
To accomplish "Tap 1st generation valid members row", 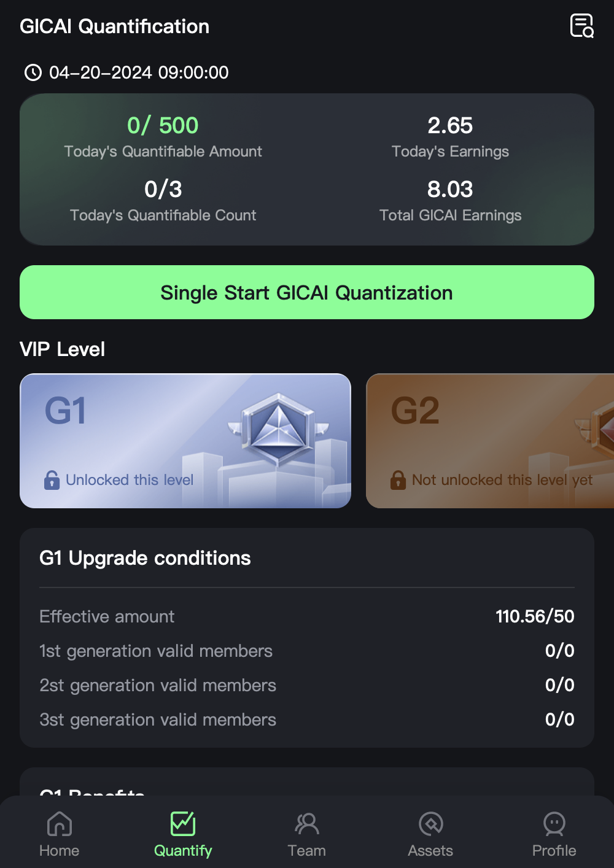I will (x=307, y=651).
